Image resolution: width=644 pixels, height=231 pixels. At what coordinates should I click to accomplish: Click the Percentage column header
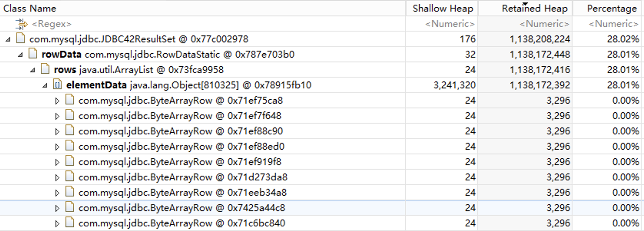coord(612,8)
